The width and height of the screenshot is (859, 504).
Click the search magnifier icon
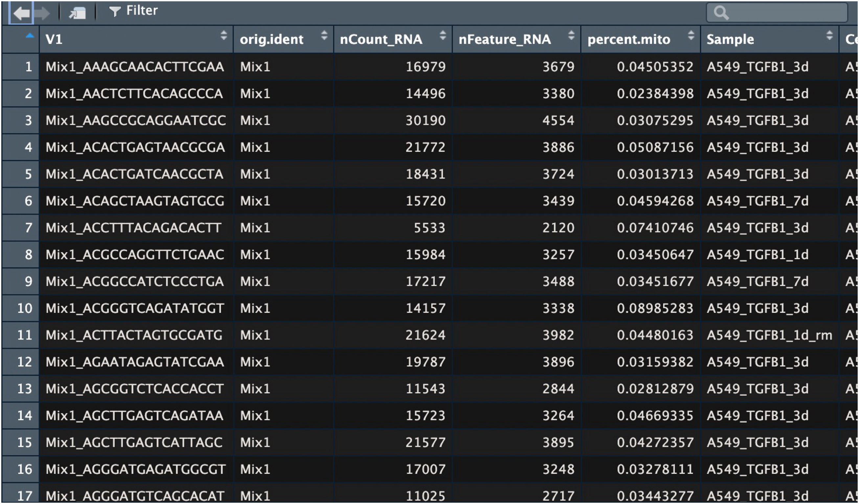(x=721, y=13)
